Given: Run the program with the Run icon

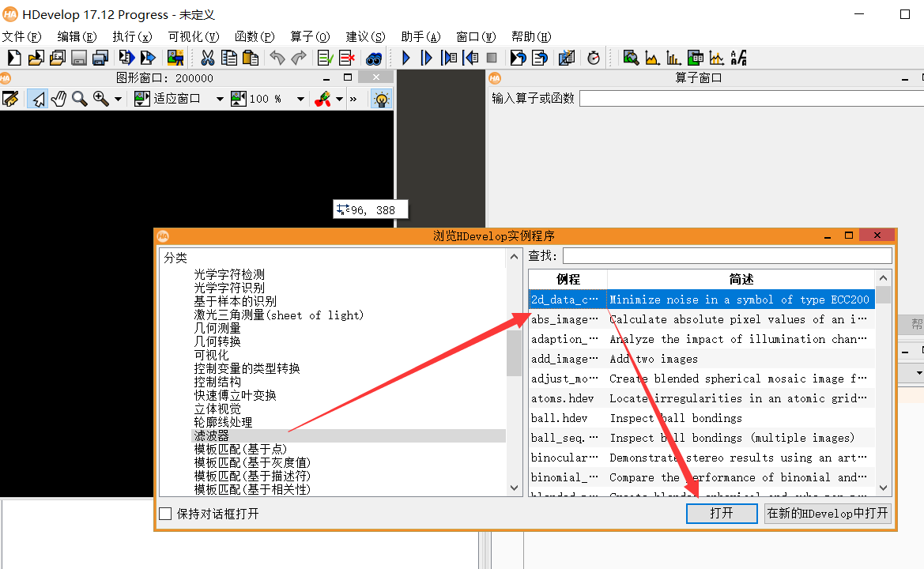Looking at the screenshot, I should click(405, 58).
